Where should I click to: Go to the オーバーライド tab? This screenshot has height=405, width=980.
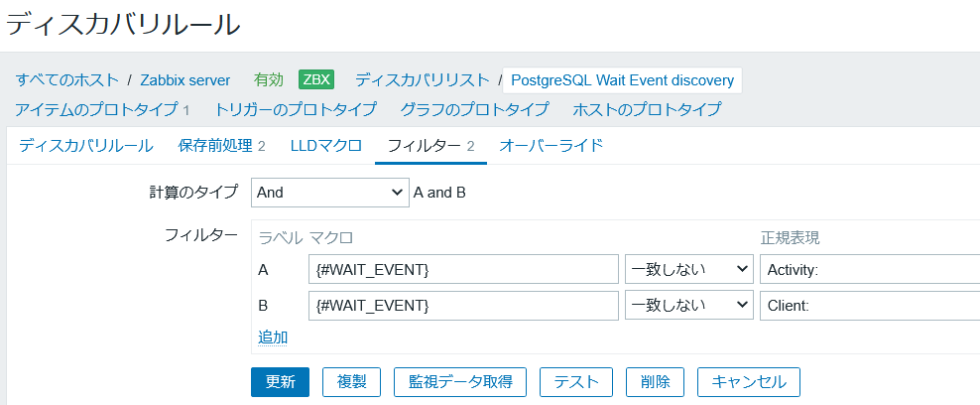[551, 146]
